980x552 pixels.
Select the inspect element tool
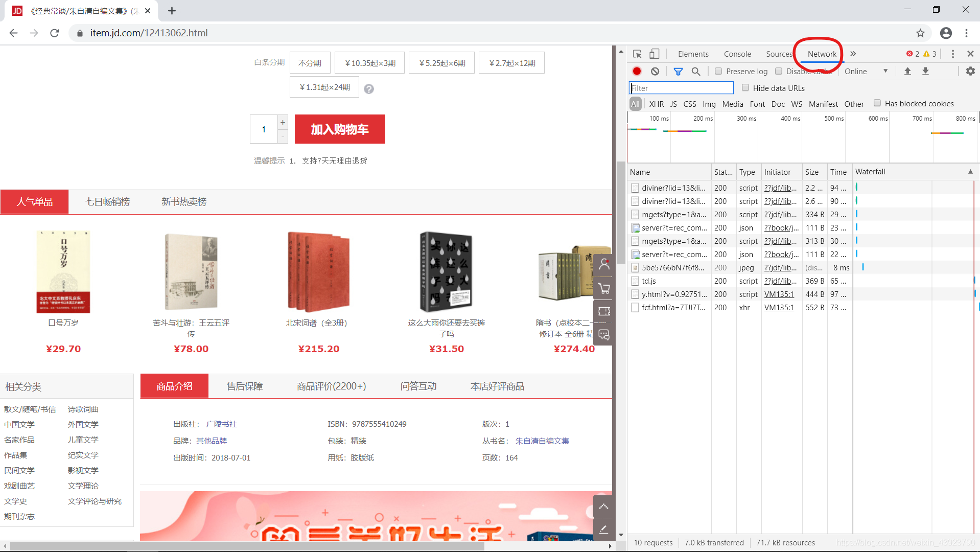[637, 54]
